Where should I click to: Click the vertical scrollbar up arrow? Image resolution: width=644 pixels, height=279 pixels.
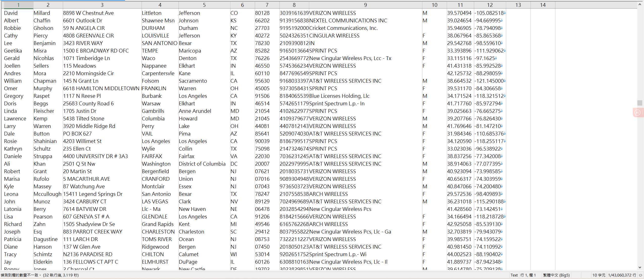coord(640,5)
